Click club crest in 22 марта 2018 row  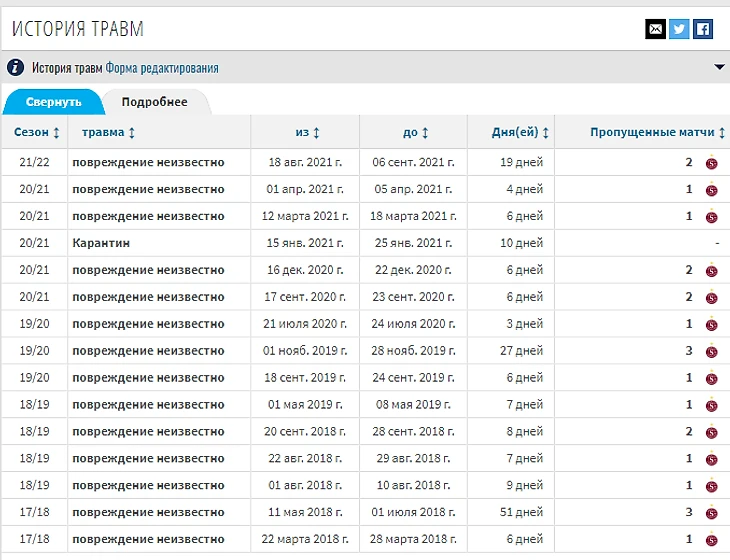tap(711, 540)
